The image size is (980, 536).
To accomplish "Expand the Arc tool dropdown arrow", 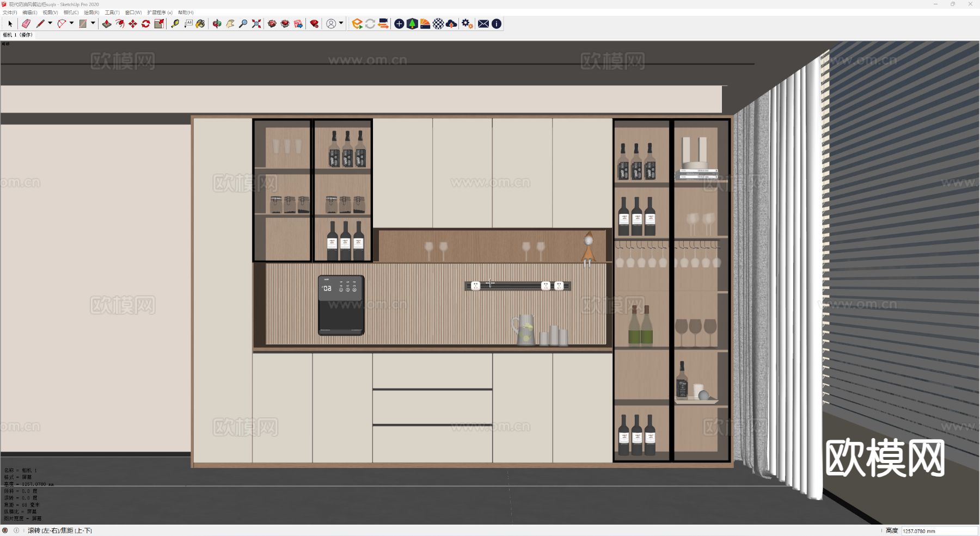I will point(71,23).
